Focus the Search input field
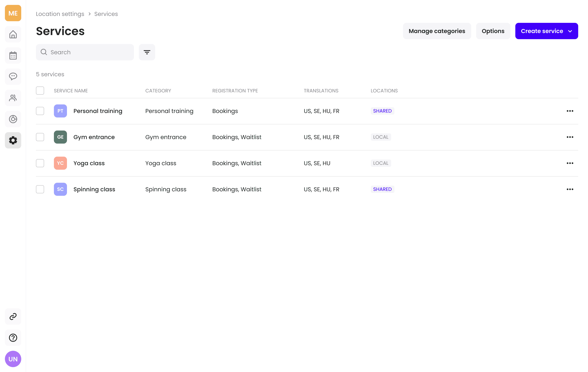This screenshot has width=588, height=372. (85, 52)
